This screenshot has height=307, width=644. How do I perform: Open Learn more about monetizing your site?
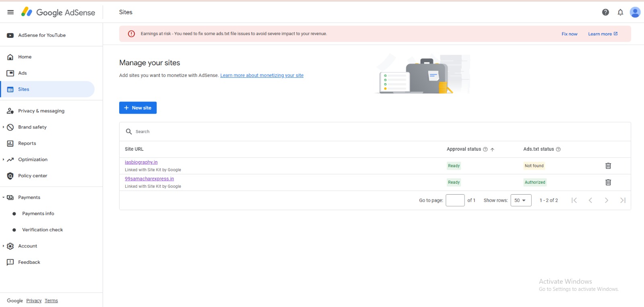pos(262,75)
